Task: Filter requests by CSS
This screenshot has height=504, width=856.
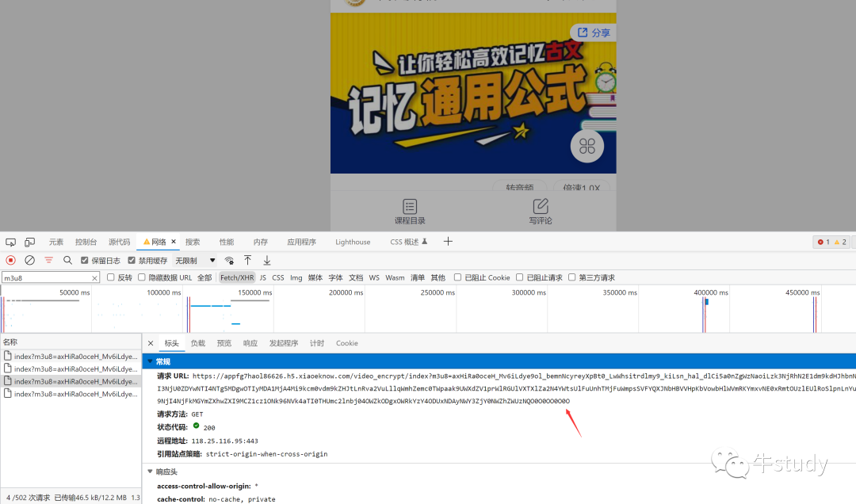Action: pos(278,277)
